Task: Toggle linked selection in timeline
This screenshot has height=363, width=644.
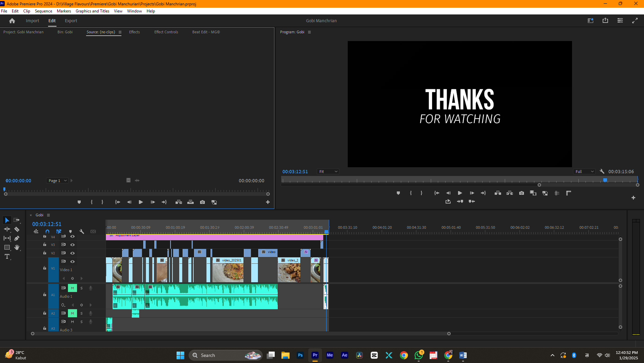Action: (x=59, y=231)
